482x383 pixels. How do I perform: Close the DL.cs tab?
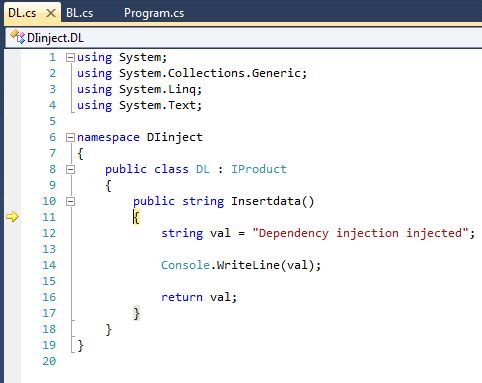[x=51, y=13]
